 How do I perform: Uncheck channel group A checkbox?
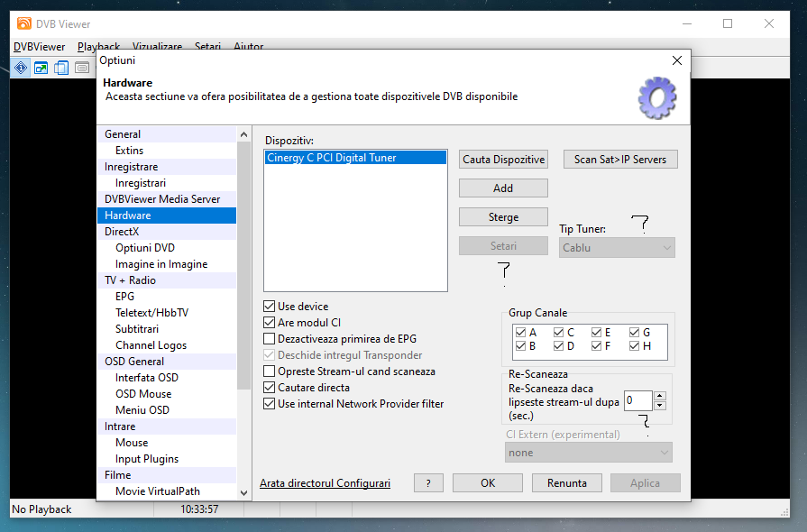[520, 333]
